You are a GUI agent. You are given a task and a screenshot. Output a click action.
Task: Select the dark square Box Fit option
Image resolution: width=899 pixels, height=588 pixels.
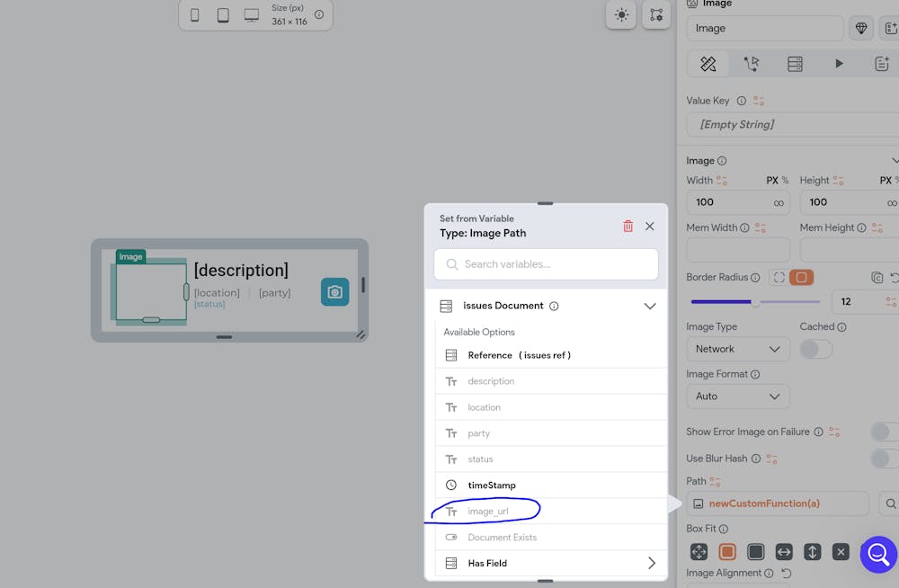click(756, 552)
